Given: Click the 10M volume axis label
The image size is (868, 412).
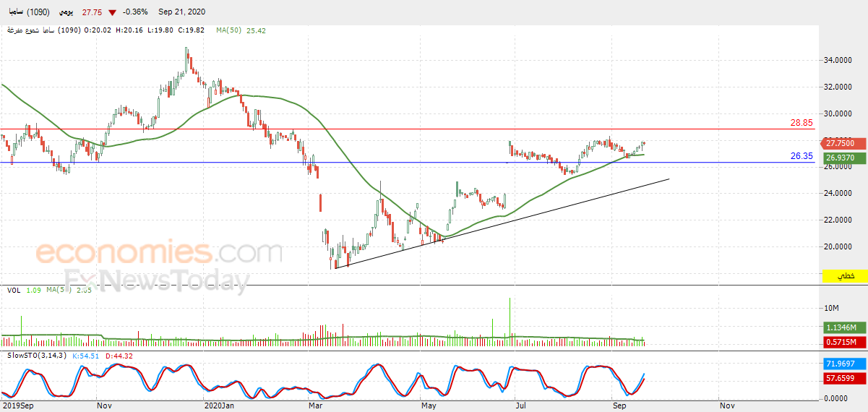Looking at the screenshot, I should [x=832, y=308].
